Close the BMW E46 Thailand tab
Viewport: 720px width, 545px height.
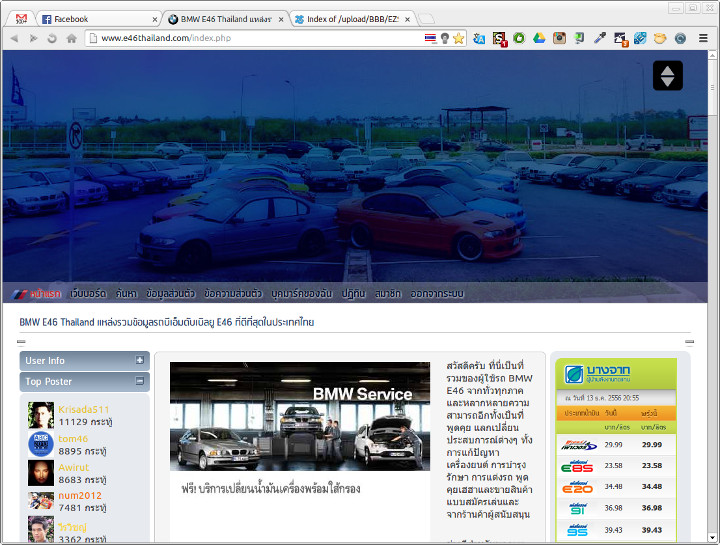click(281, 20)
